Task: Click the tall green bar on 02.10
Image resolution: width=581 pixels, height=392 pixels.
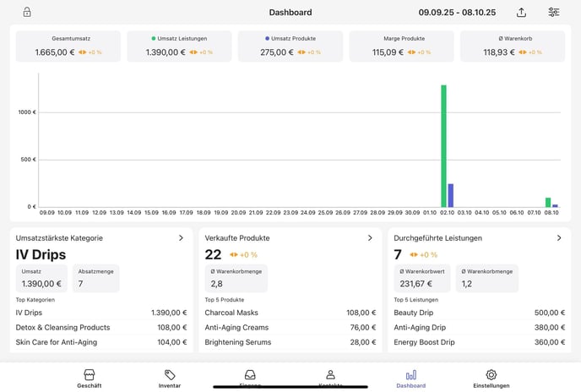Action: click(x=443, y=145)
